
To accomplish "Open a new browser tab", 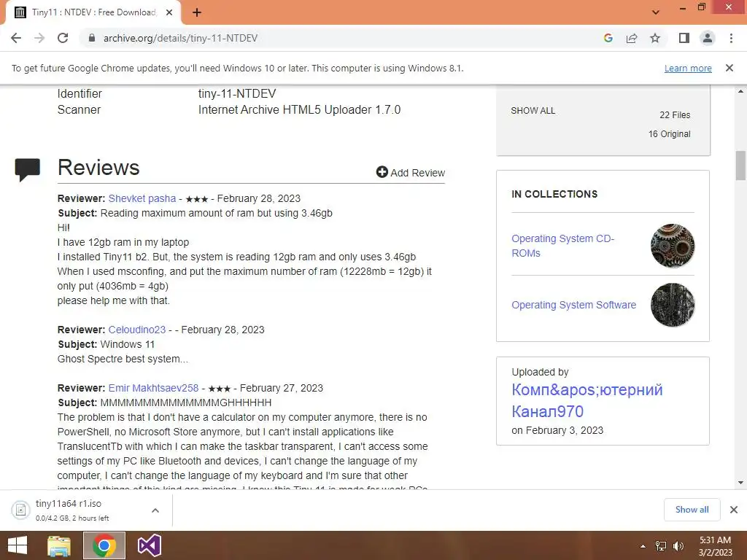I will point(197,12).
